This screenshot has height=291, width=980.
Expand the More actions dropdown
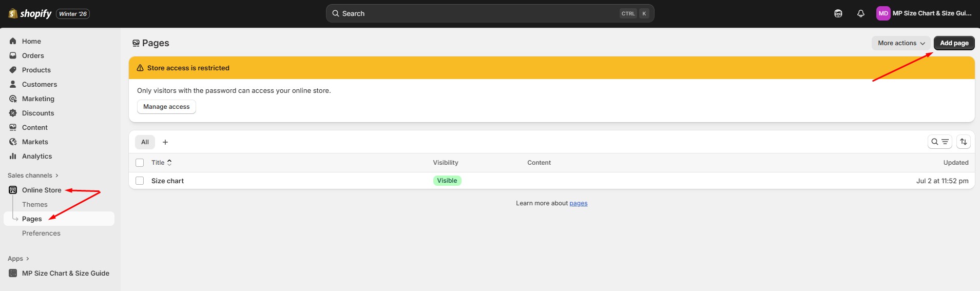click(901, 43)
